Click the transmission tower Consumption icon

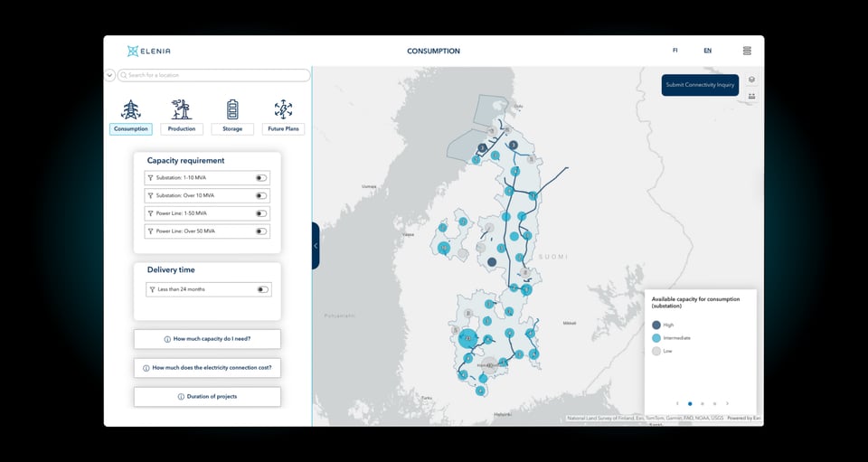pyautogui.click(x=131, y=109)
